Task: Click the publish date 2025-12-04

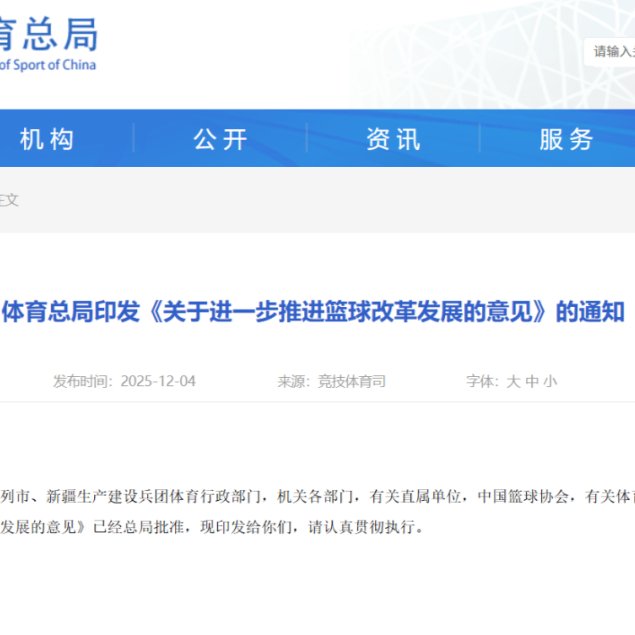Action: tap(158, 381)
